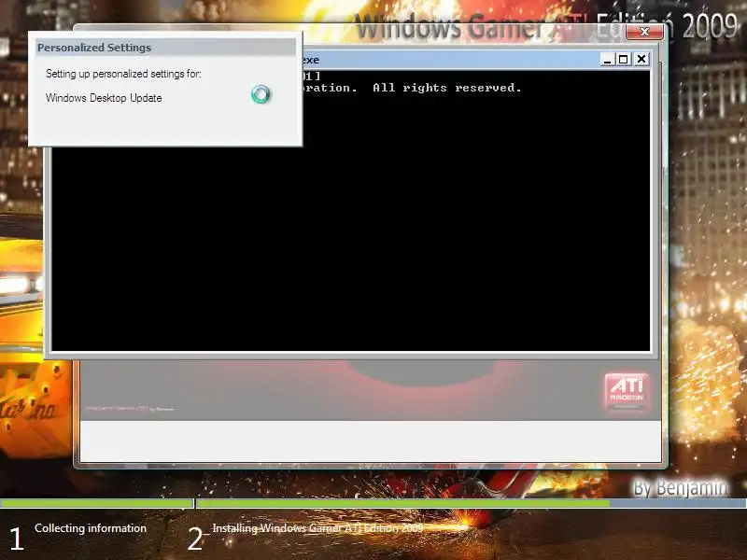This screenshot has height=560, width=747.
Task: Click 'All rights reserved.' console text
Action: [447, 88]
